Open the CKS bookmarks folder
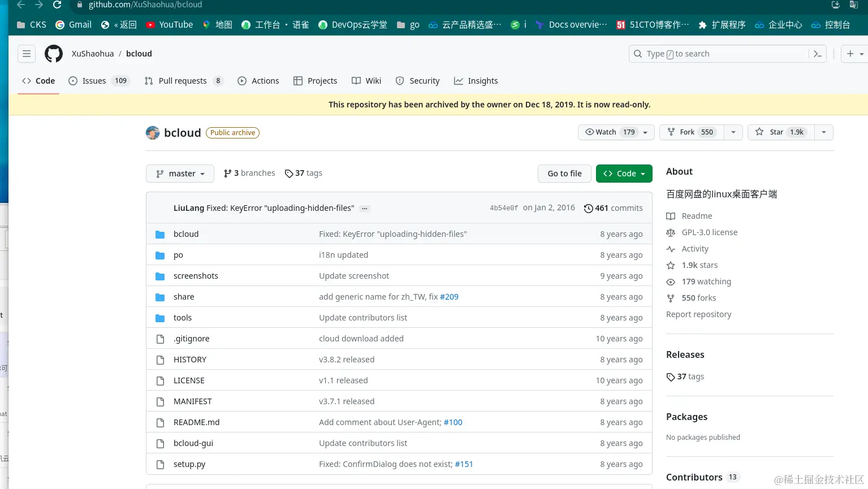This screenshot has height=489, width=868. (x=32, y=25)
